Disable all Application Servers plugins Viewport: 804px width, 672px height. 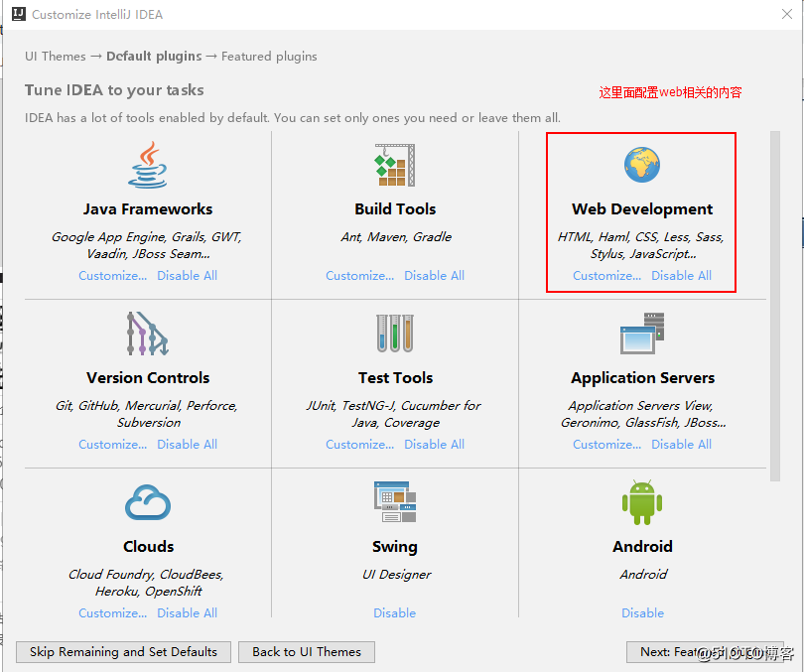[x=682, y=444]
